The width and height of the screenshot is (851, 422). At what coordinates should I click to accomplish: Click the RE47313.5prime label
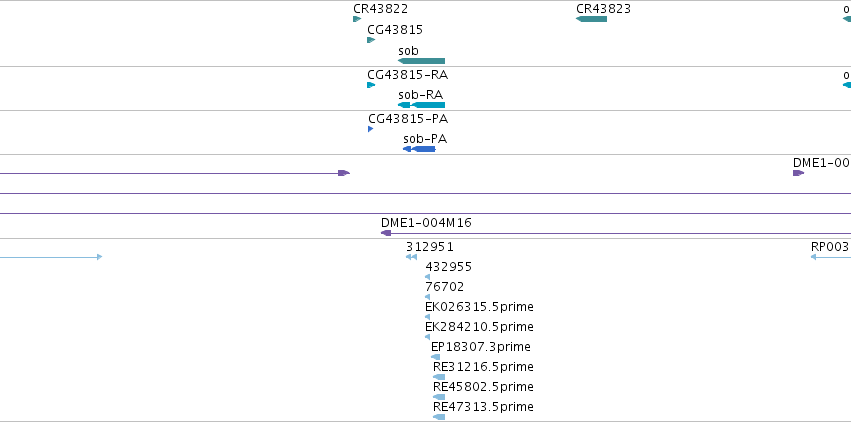coord(484,407)
